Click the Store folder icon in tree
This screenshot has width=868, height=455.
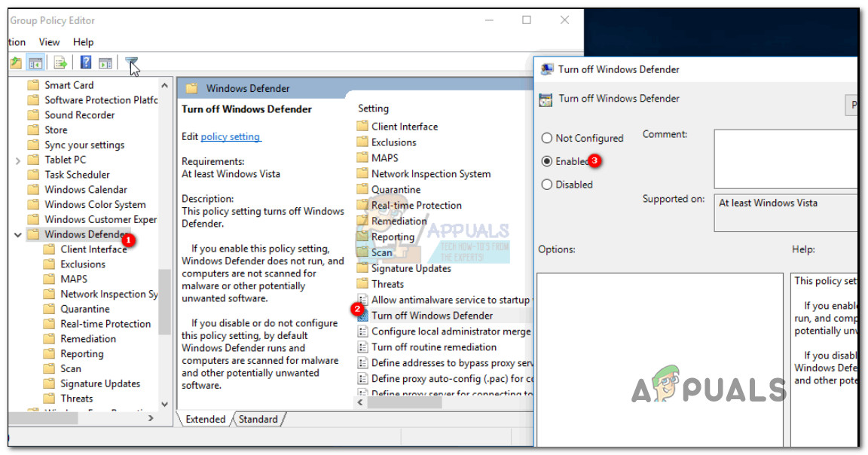[34, 130]
